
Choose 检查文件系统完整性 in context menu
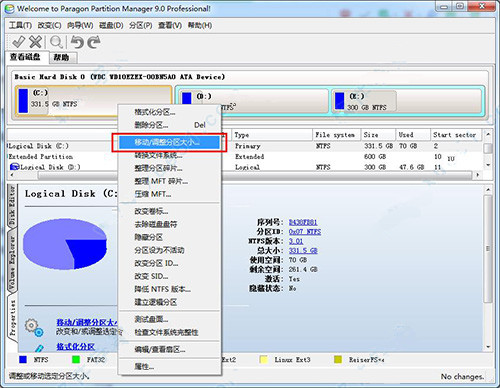pyautogui.click(x=170, y=332)
